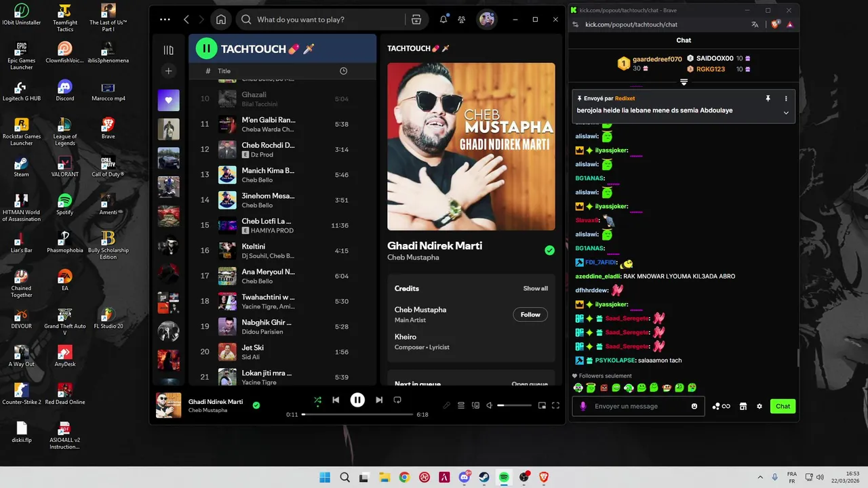Click the Spotify search field
Screen dimensions: 868x488
320,20
